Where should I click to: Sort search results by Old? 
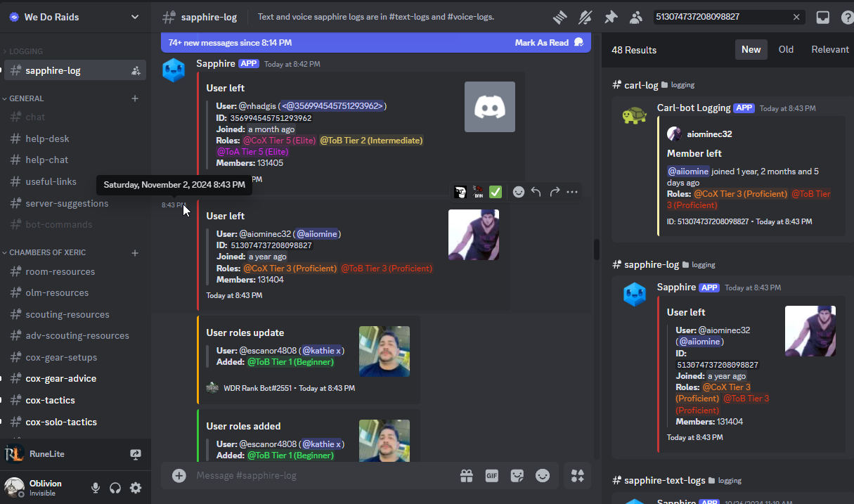(x=786, y=49)
